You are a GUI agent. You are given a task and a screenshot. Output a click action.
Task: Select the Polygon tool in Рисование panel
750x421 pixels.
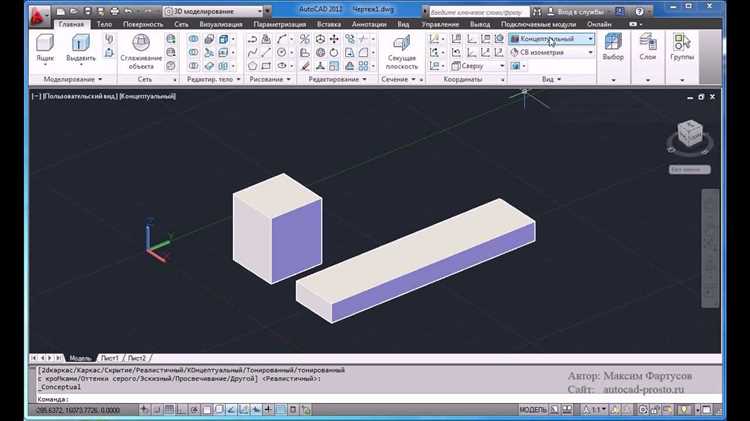click(x=253, y=66)
